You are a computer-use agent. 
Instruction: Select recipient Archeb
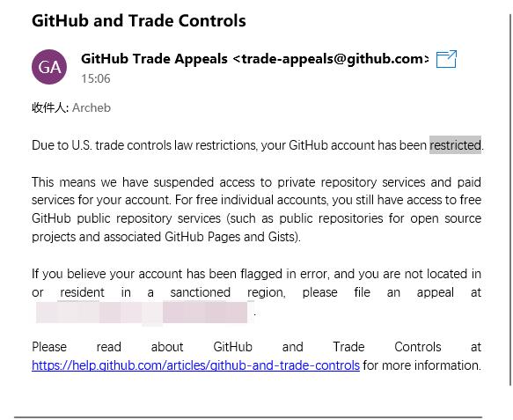point(92,107)
